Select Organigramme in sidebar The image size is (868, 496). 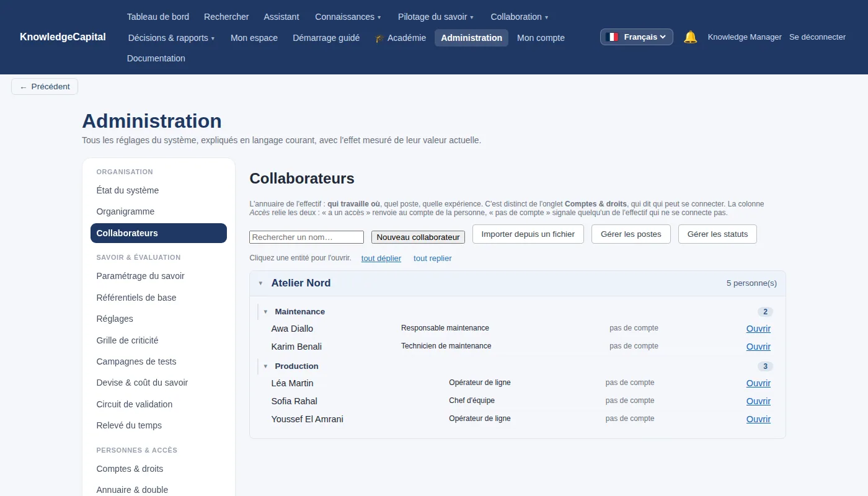pos(159,211)
